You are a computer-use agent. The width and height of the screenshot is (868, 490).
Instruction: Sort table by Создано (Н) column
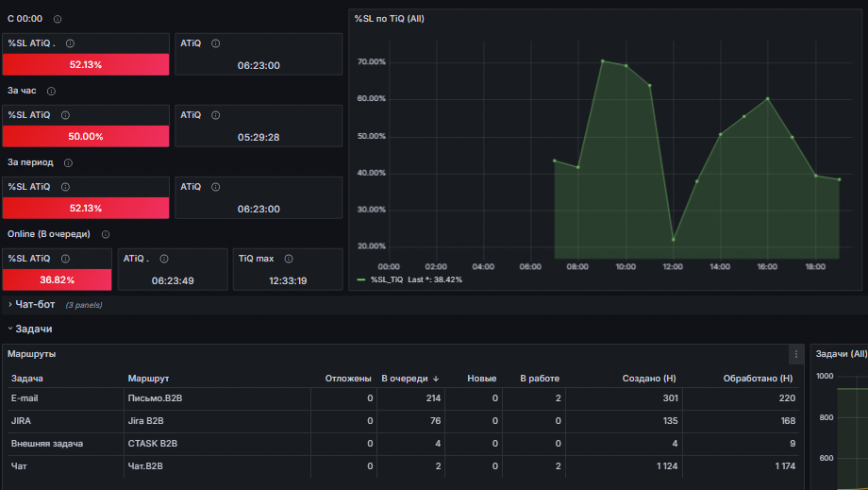(x=649, y=379)
